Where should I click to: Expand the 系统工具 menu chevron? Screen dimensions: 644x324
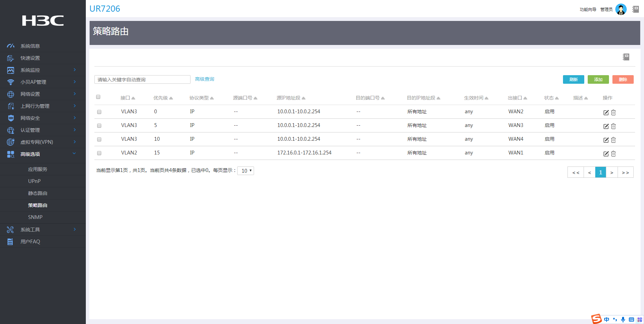pyautogui.click(x=74, y=229)
